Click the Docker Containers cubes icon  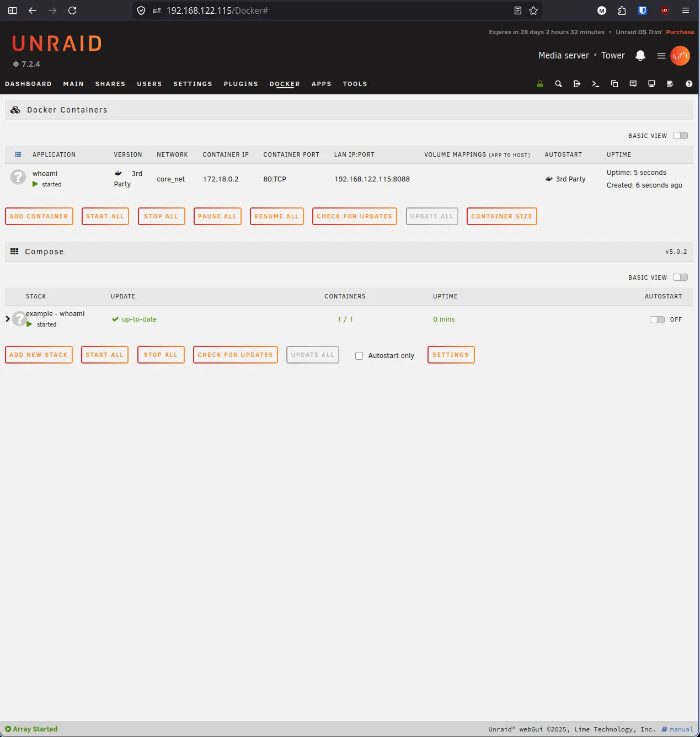click(x=15, y=110)
